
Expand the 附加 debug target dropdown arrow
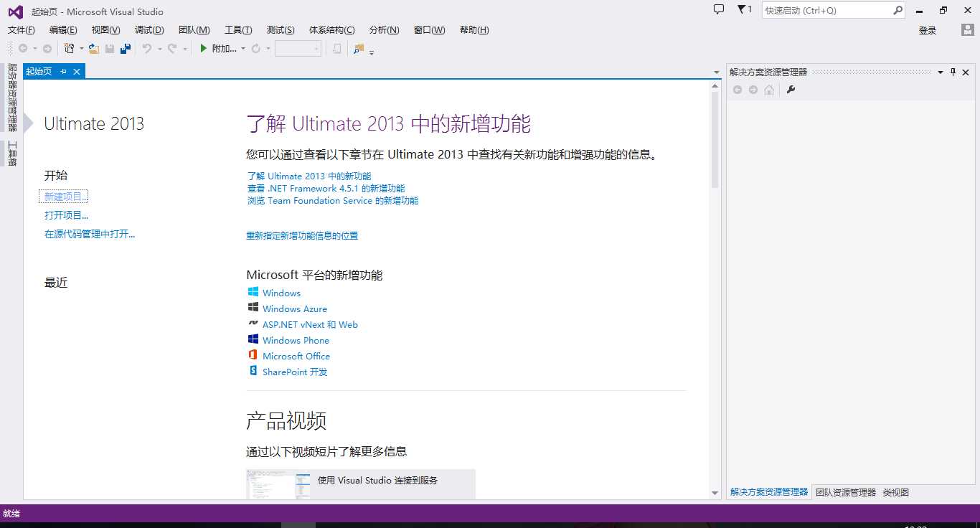coord(243,49)
